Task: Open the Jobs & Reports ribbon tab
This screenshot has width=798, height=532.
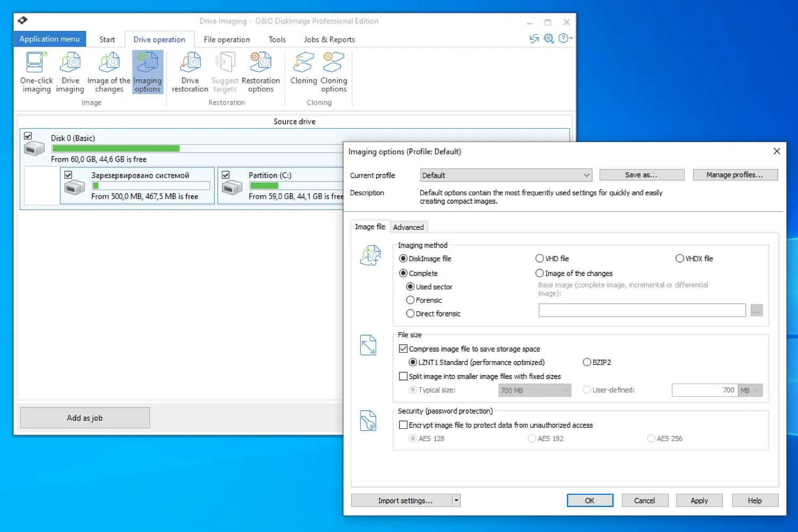Action: [x=329, y=39]
